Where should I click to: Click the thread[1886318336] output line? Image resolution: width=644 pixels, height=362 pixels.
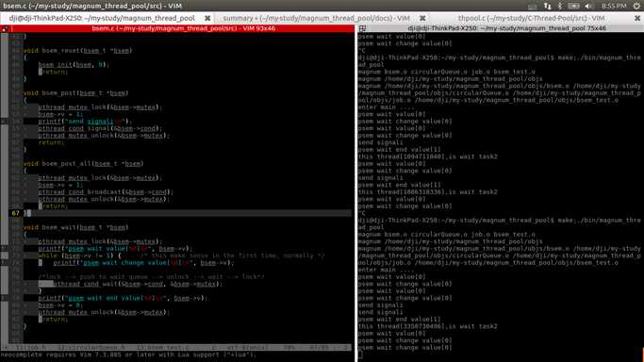click(427, 192)
